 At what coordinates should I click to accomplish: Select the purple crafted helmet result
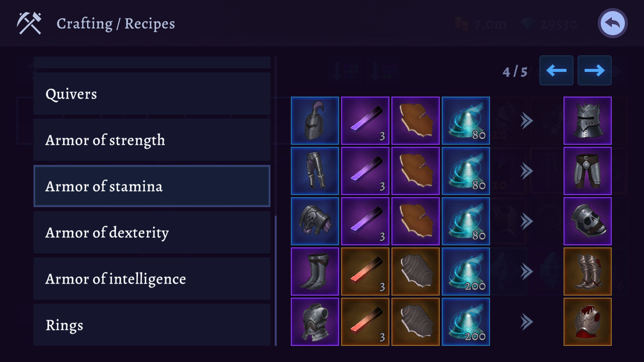coord(587,121)
